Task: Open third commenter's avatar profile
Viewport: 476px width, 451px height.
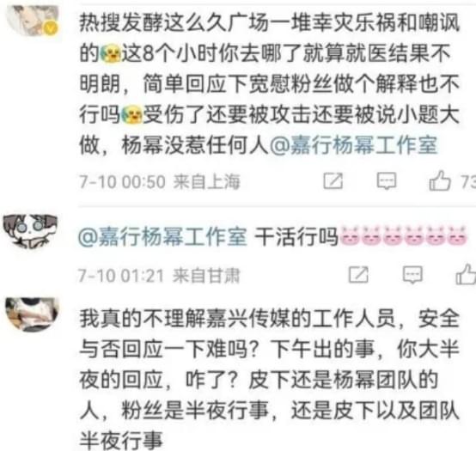Action: (x=32, y=314)
